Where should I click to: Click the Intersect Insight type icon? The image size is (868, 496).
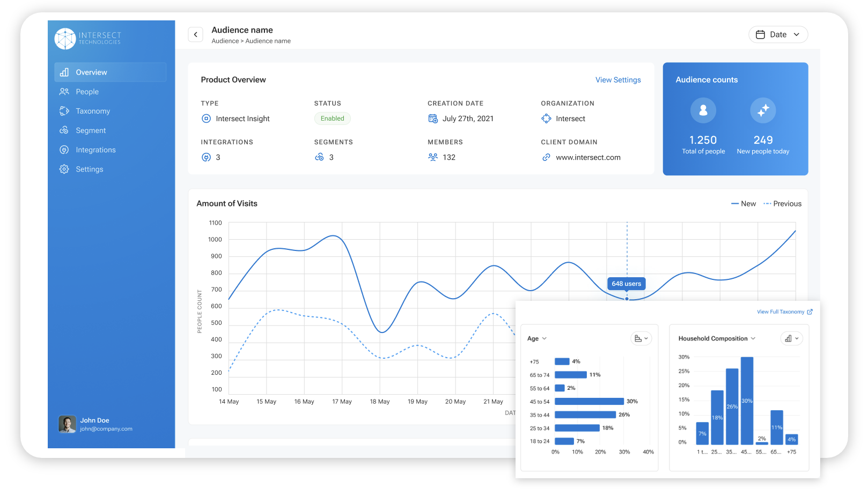click(x=206, y=119)
